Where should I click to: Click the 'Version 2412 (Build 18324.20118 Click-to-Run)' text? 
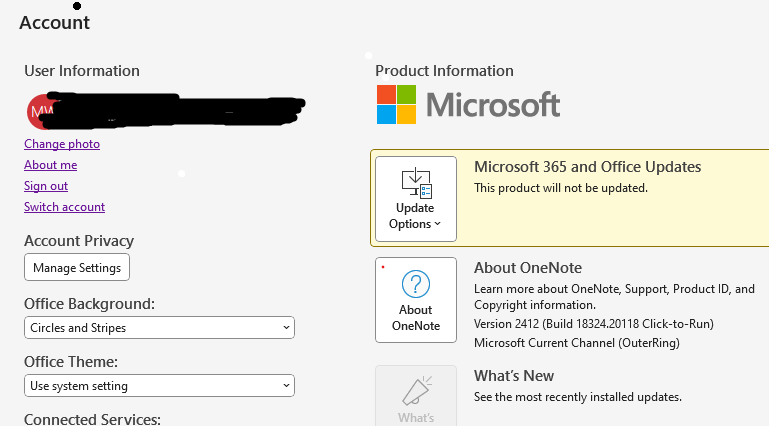point(593,324)
